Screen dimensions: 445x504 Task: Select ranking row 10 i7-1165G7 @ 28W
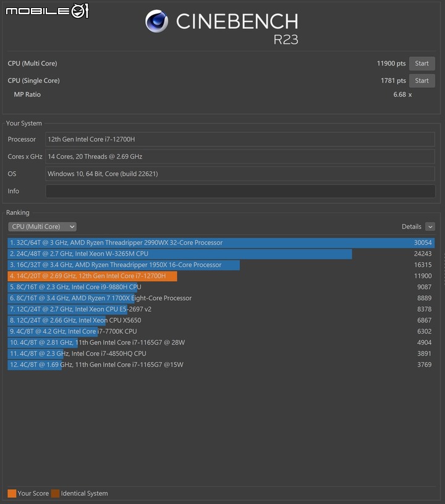(221, 342)
